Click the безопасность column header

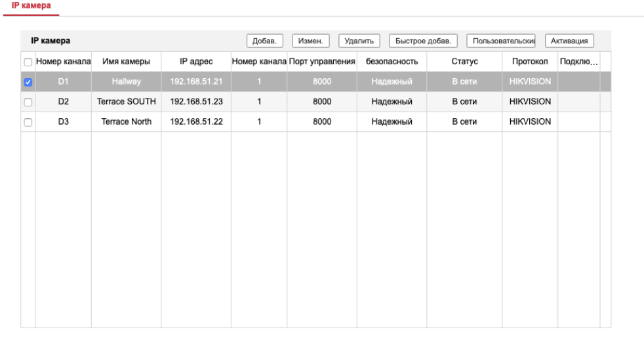click(x=392, y=61)
